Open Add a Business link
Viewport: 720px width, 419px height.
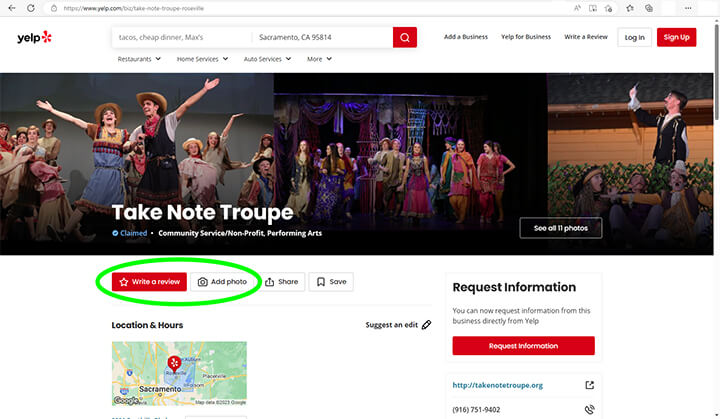466,37
